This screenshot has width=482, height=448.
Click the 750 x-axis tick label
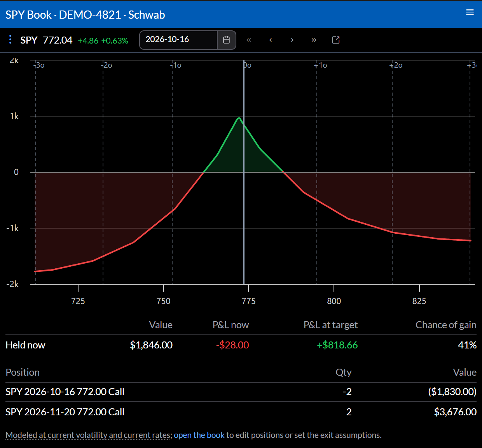[x=163, y=301]
